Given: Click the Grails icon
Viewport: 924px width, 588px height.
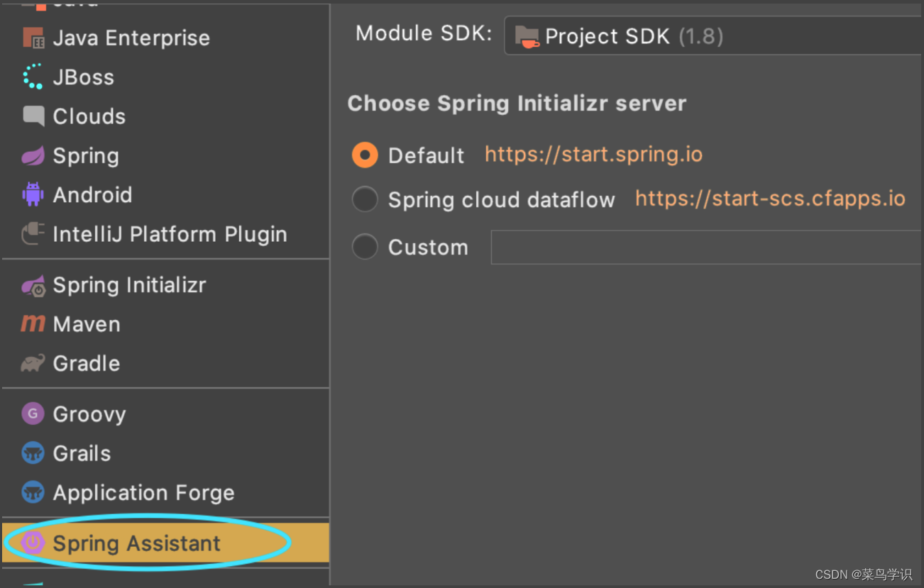Looking at the screenshot, I should (33, 453).
